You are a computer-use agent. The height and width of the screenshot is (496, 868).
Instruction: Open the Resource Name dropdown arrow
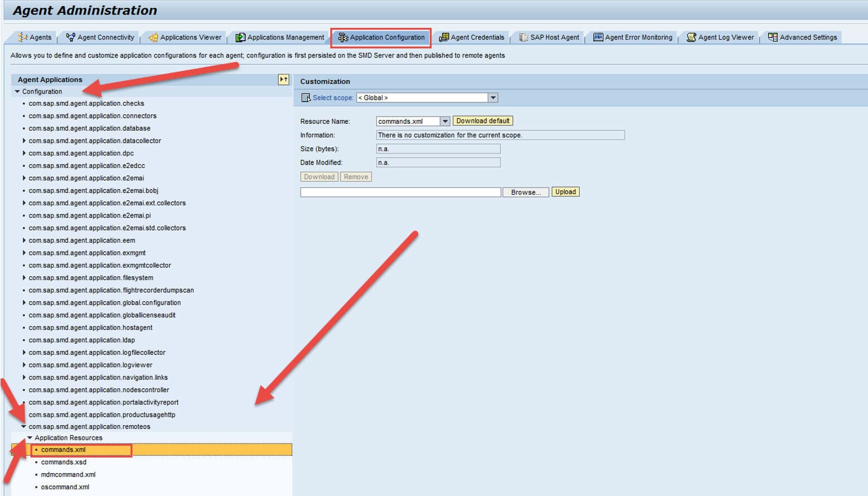445,121
